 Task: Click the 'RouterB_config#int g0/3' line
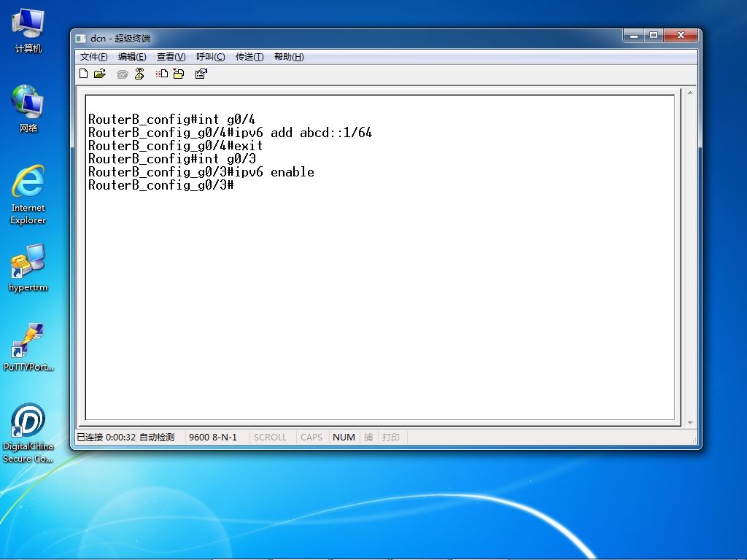(x=171, y=159)
